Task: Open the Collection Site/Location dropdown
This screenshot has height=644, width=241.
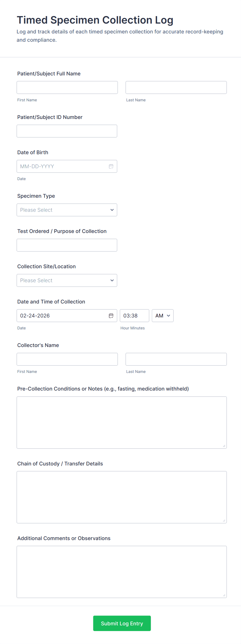Action: pos(67,280)
